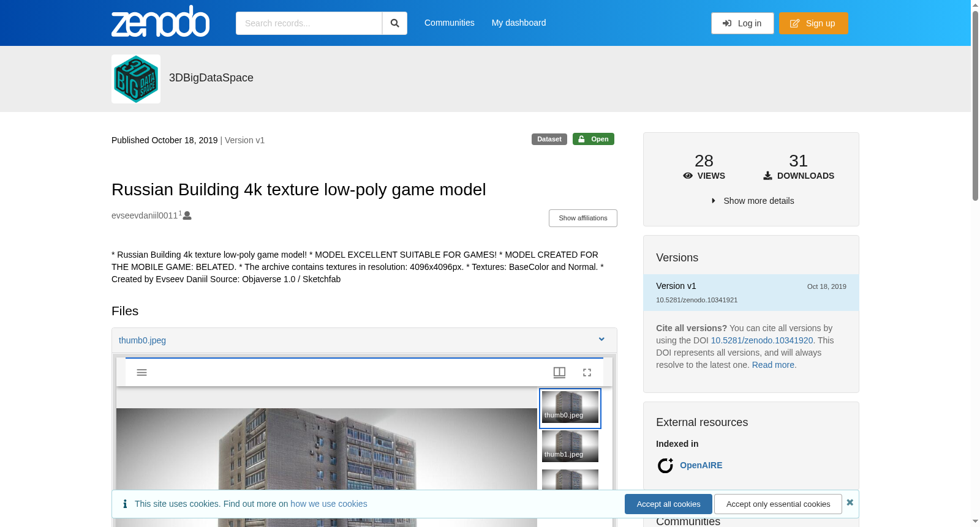Open how we use cookies link
This screenshot has height=527, width=980.
point(329,504)
